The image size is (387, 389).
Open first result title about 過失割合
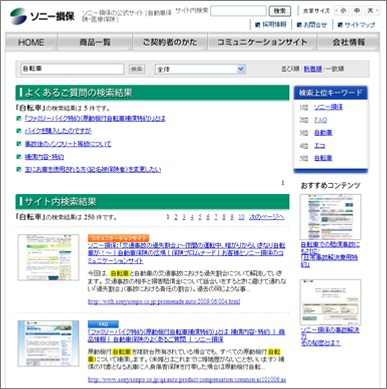(x=186, y=253)
